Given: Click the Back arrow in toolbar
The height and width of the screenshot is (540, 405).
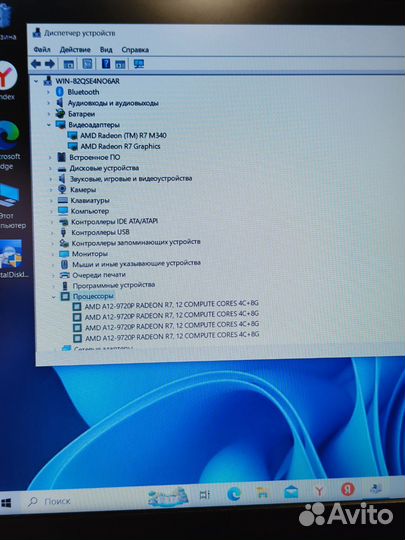Looking at the screenshot, I should [x=36, y=64].
